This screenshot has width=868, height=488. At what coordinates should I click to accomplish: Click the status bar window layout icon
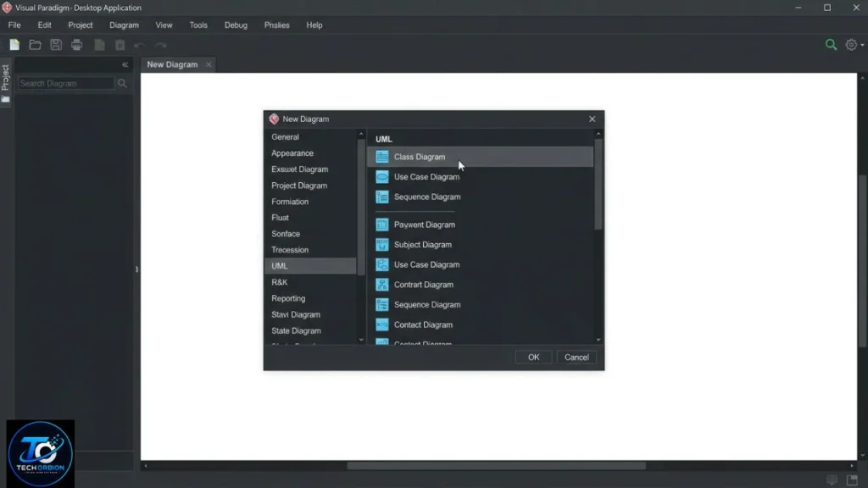pos(852,480)
